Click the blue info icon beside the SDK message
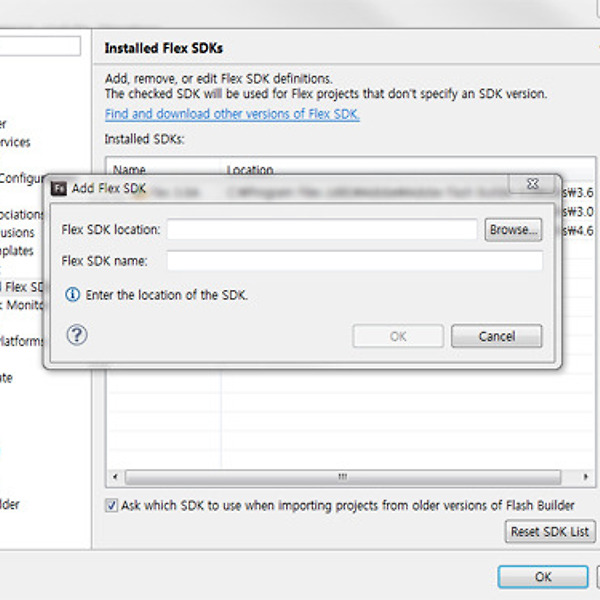The width and height of the screenshot is (600, 600). [x=72, y=295]
